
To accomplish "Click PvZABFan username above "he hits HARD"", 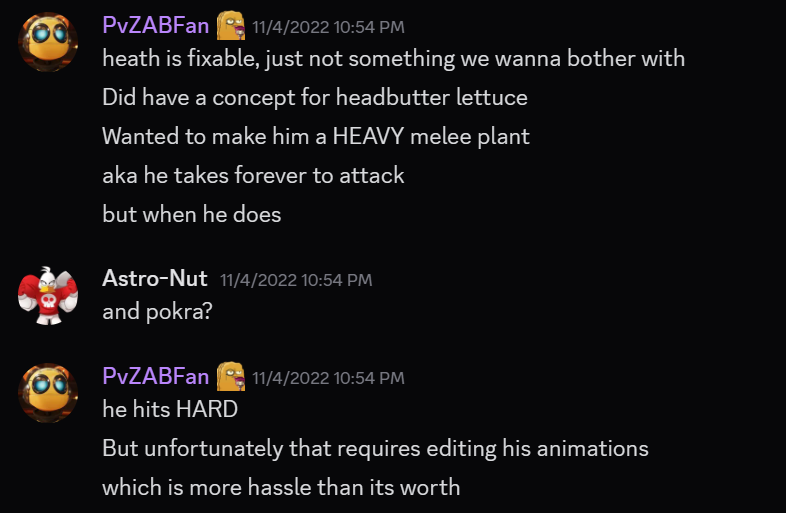I will 155,377.
